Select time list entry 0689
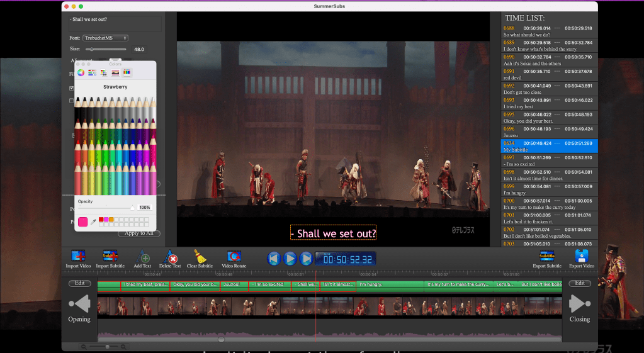Screen dimensions: 644x353 point(550,45)
